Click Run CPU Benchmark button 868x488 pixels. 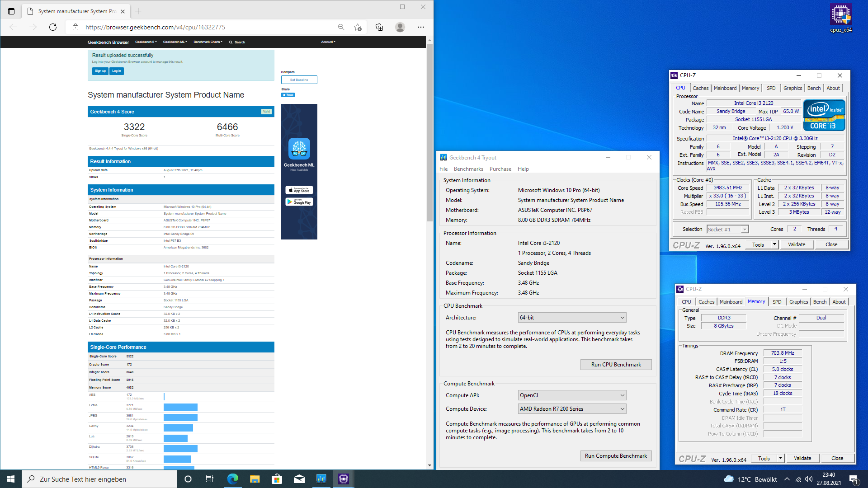click(x=616, y=365)
